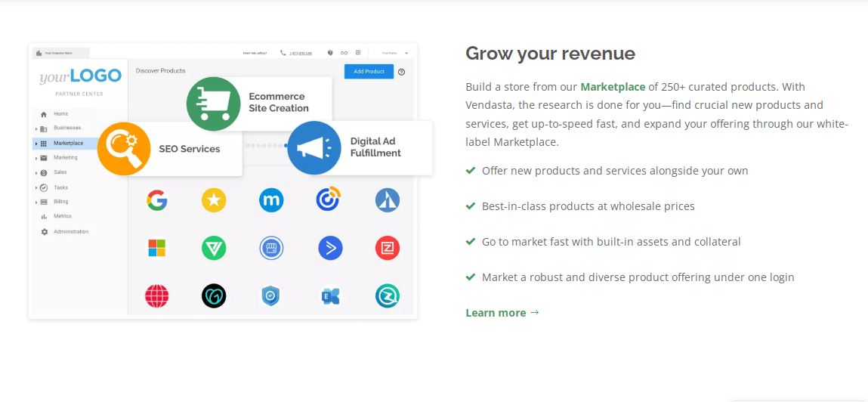Open Businesses in the sidebar
Image resolution: width=868 pixels, height=402 pixels.
tap(67, 128)
